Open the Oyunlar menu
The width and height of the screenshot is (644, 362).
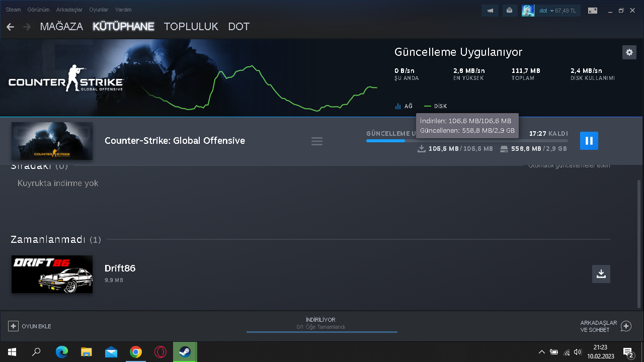(99, 10)
